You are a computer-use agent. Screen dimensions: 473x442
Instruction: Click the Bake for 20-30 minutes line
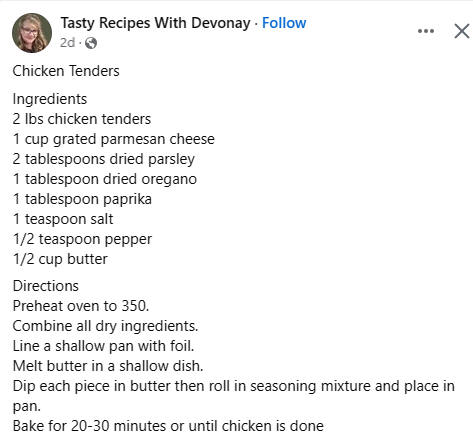pos(168,426)
